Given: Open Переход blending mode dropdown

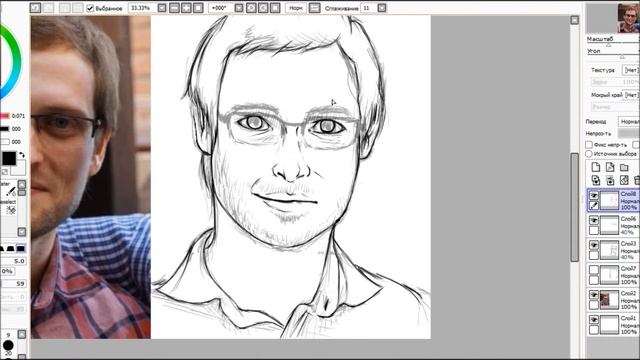Looking at the screenshot, I should (x=629, y=122).
